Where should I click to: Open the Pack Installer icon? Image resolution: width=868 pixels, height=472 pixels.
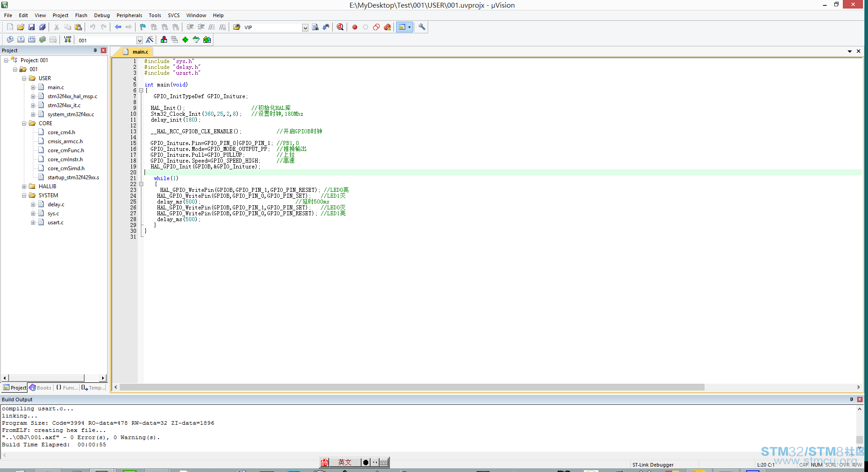click(x=207, y=40)
